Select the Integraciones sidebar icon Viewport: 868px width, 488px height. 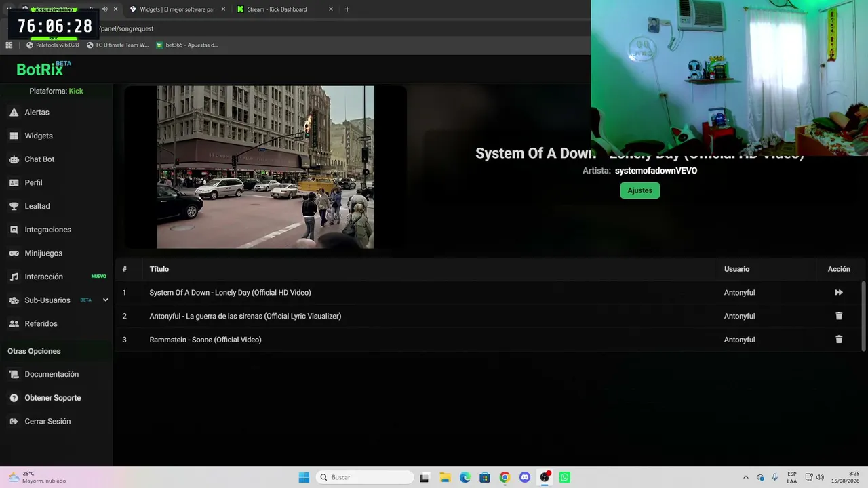coord(14,230)
